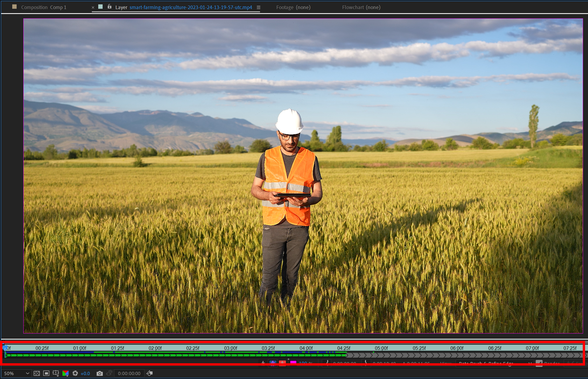Click the icon right of the timecode
The image size is (588, 379).
tap(150, 373)
